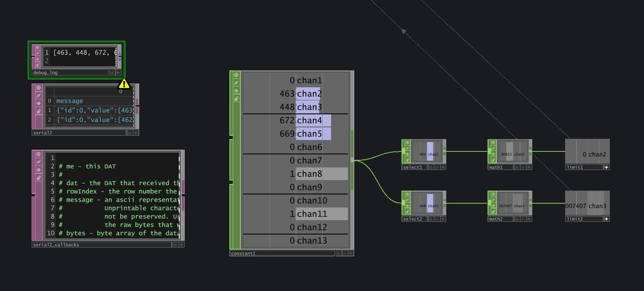Click the clone immune arrow flag on serial2
The height and width of the screenshot is (291, 644).
click(x=38, y=103)
